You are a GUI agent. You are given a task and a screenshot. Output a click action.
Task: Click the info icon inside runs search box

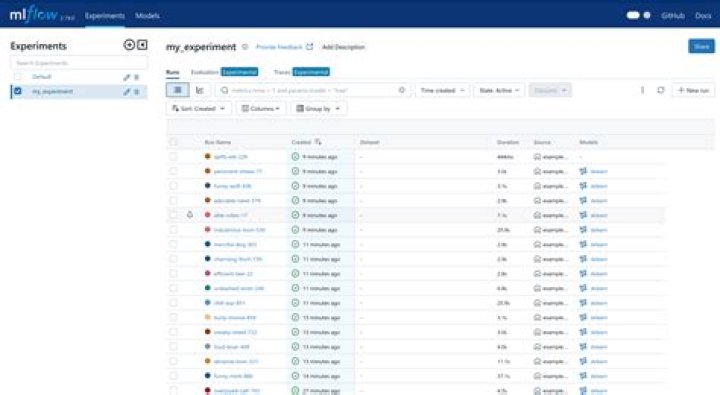402,90
